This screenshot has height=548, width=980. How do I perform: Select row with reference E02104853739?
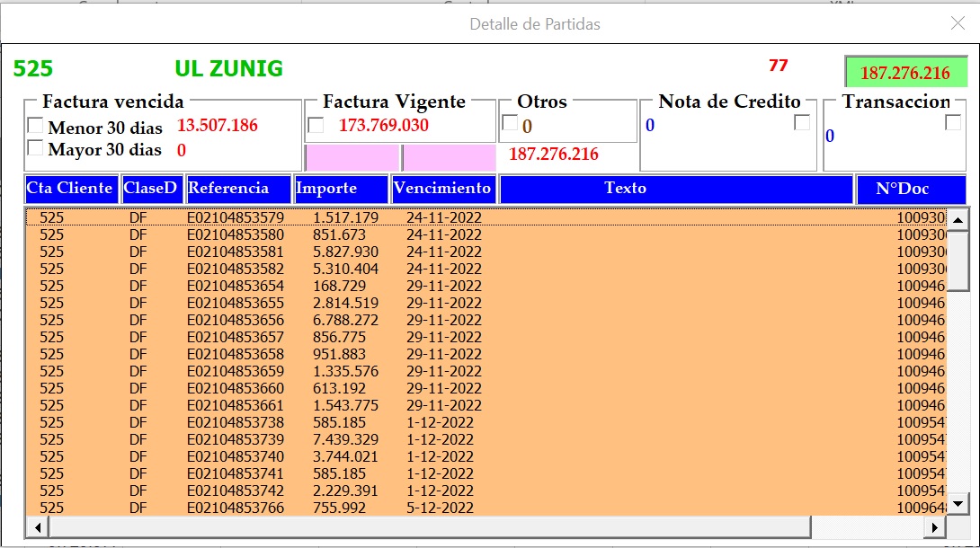486,439
